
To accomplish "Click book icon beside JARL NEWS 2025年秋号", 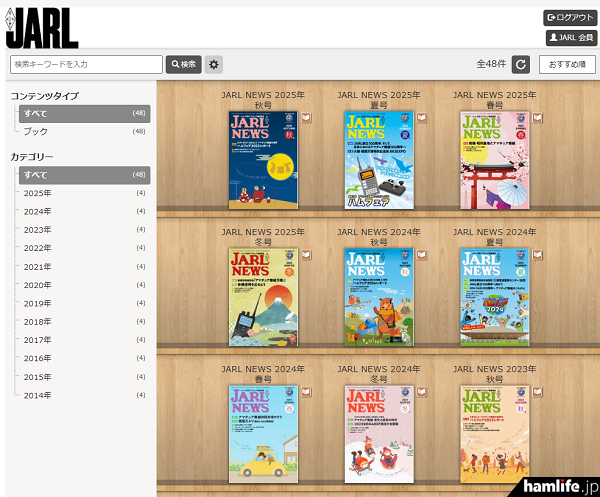I will [x=306, y=118].
